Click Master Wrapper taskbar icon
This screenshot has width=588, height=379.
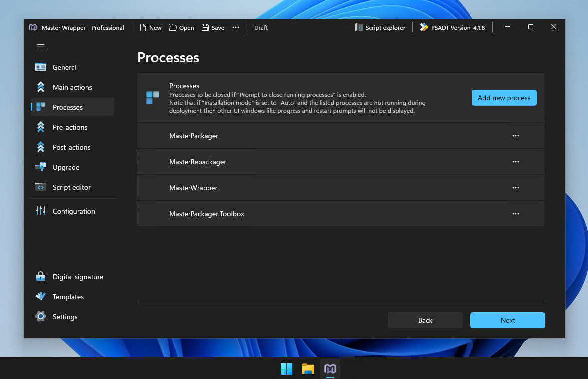coord(330,369)
